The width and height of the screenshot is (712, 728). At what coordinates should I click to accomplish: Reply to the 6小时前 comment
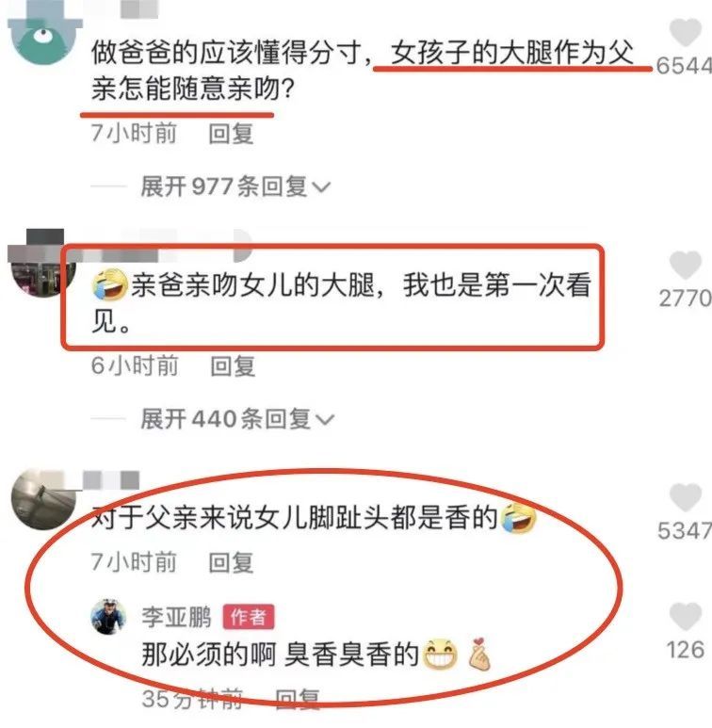point(233,366)
